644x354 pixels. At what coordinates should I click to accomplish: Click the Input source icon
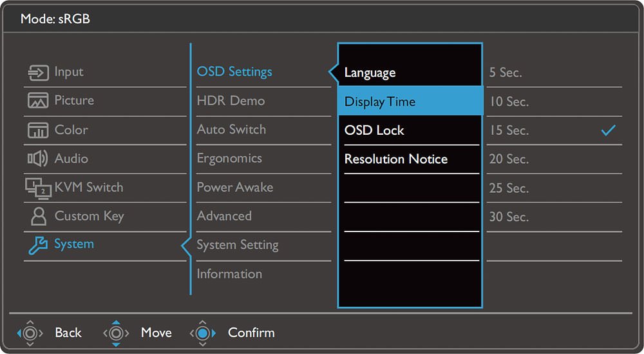pyautogui.click(x=38, y=73)
